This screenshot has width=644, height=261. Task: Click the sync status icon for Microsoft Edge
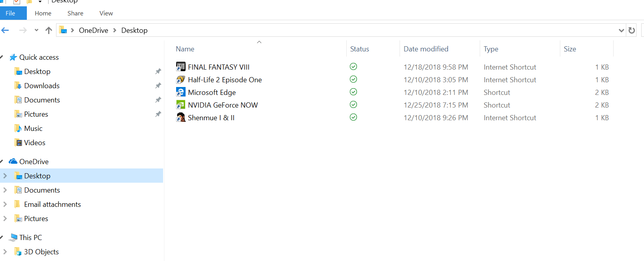tap(353, 92)
